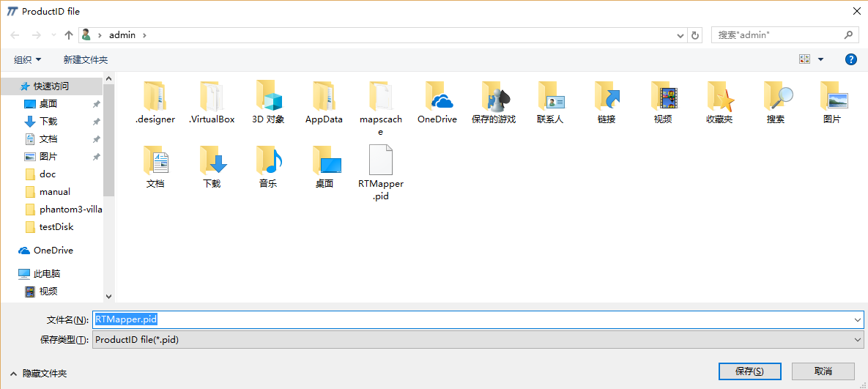Open the 3D 对象 folder
The height and width of the screenshot is (389, 868).
pos(268,97)
